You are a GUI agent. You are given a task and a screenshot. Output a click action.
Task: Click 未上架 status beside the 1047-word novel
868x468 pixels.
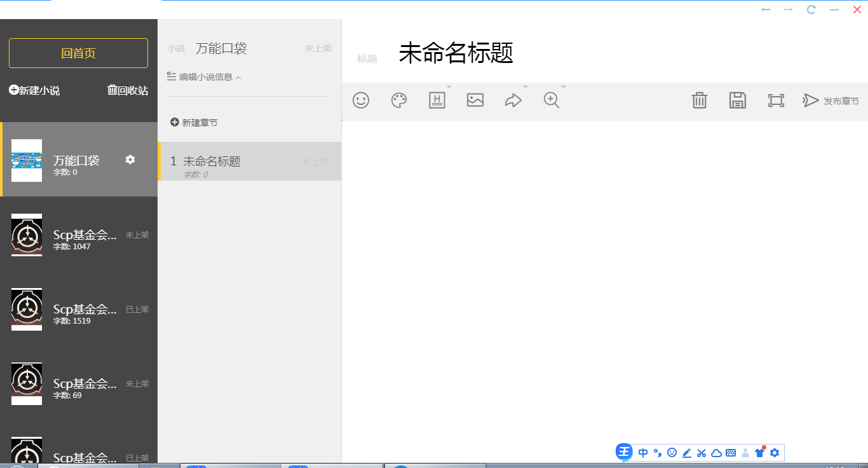coord(137,235)
